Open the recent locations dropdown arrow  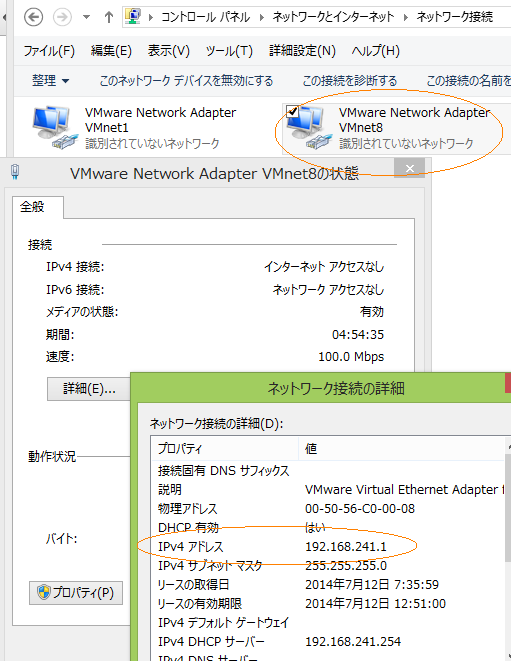tap(86, 17)
